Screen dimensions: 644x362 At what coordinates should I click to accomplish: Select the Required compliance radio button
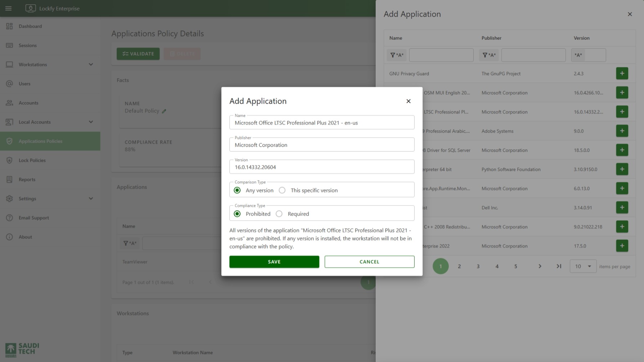point(279,214)
